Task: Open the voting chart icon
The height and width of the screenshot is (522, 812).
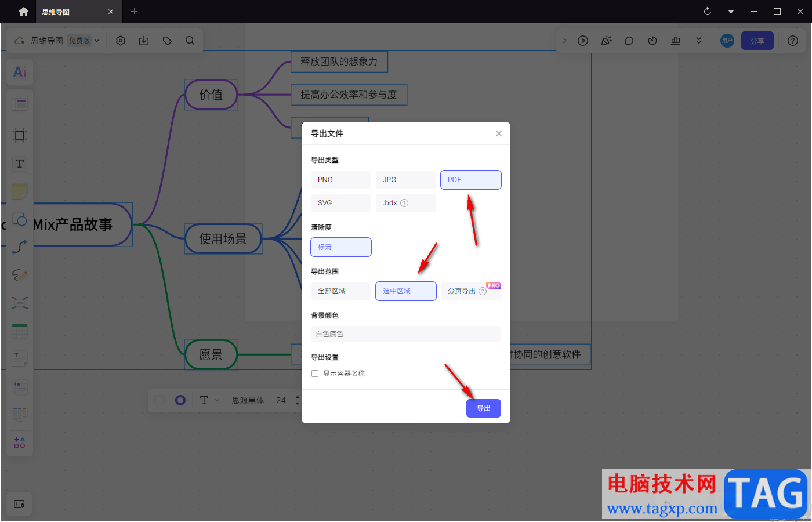Action: point(676,41)
